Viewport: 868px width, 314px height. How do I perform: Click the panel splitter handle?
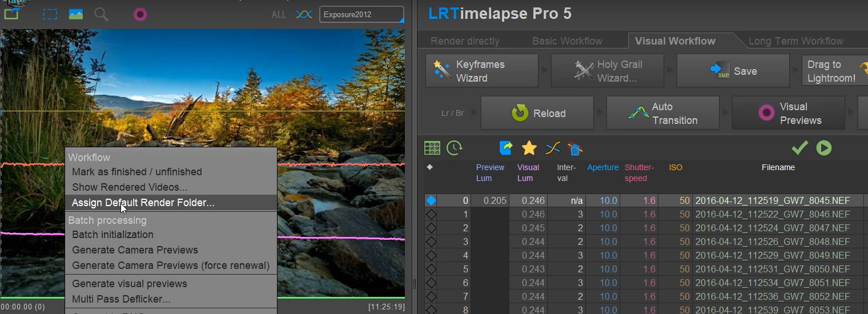click(415, 285)
